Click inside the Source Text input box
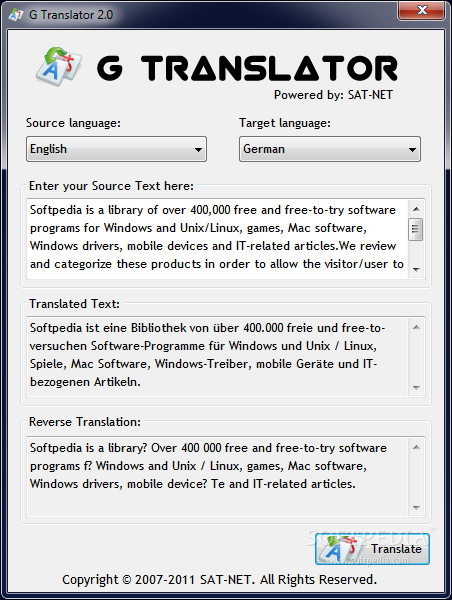 click(217, 238)
